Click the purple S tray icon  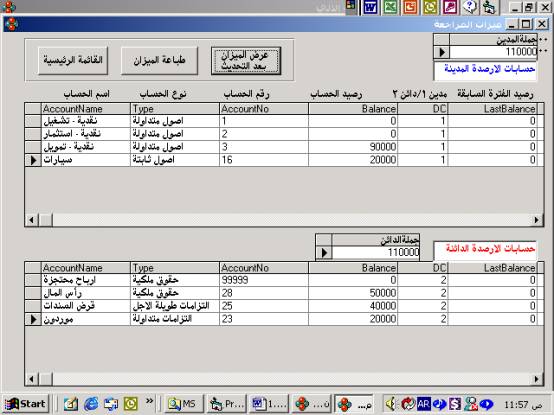coord(455,404)
